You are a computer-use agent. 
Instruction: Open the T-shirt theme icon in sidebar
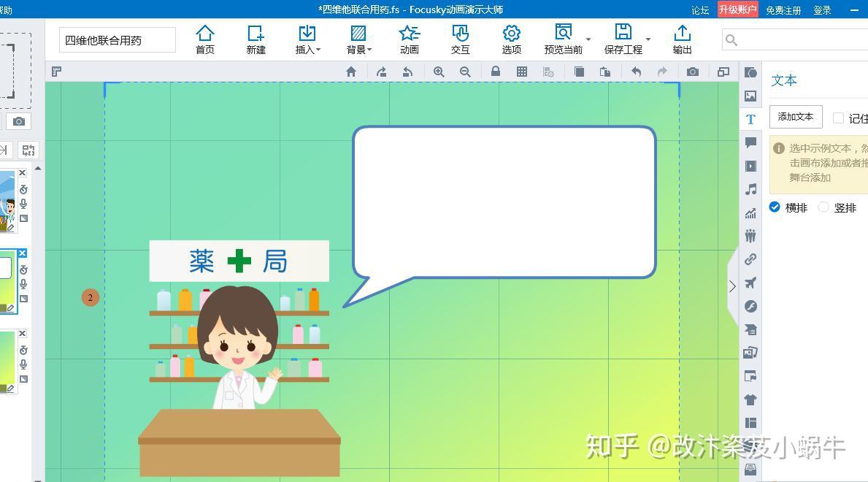(750, 399)
